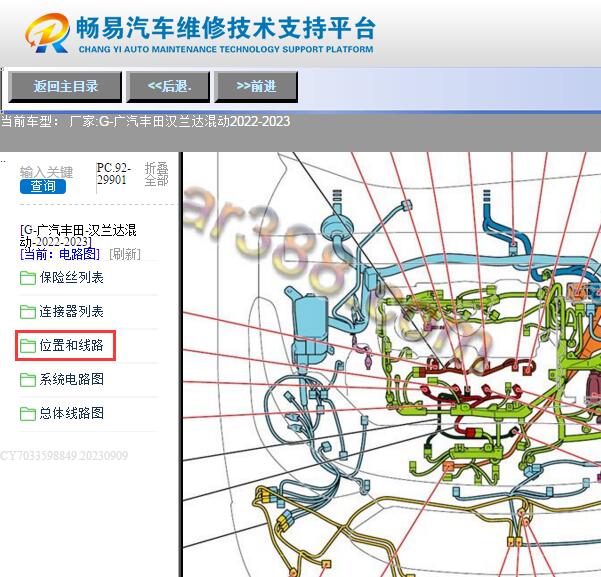
Task: Open the 保险丝列表 folder icon
Action: click(28, 278)
